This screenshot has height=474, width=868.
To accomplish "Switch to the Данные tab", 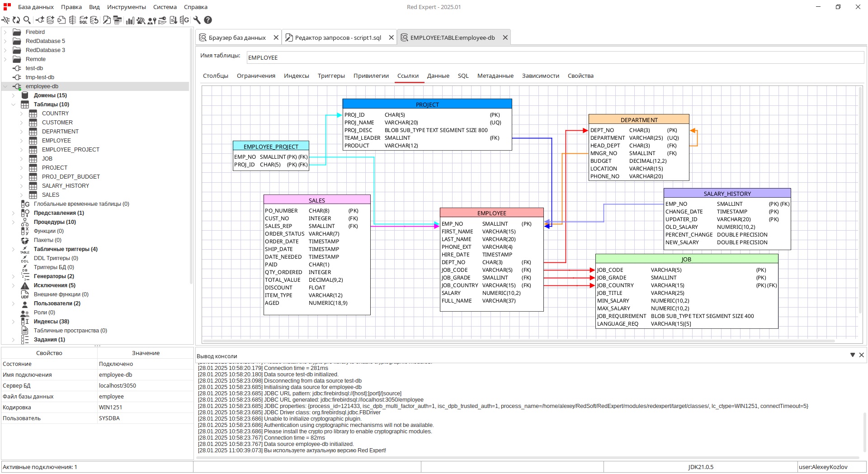I will pyautogui.click(x=438, y=76).
